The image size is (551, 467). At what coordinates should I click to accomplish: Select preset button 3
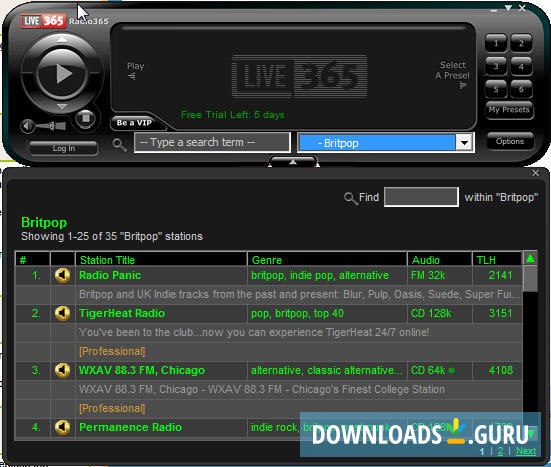[496, 66]
